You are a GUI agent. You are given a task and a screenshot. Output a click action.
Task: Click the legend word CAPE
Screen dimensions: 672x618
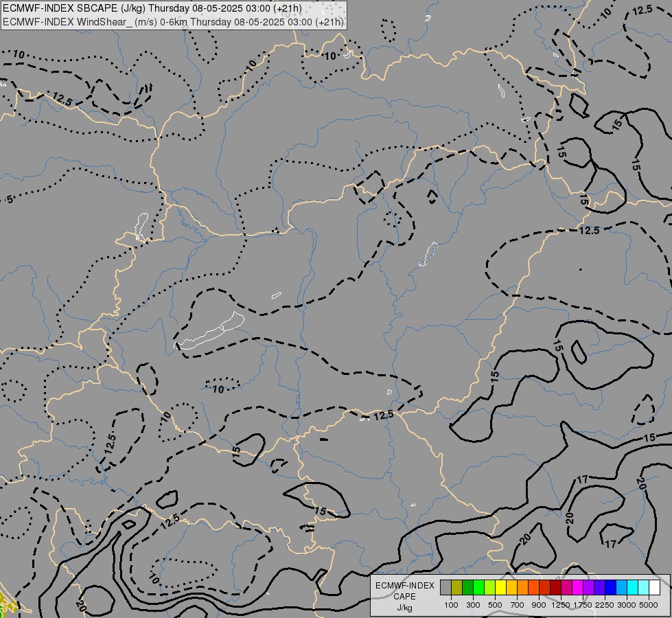click(405, 597)
